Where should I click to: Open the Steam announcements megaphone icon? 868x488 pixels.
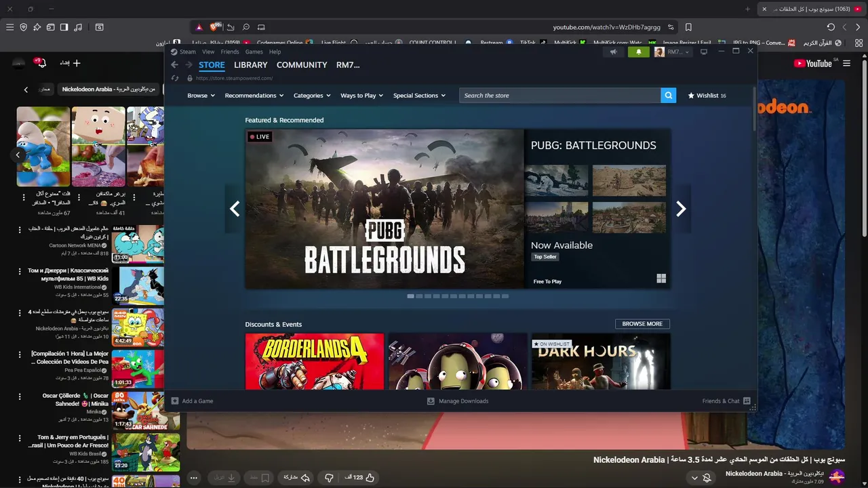pyautogui.click(x=614, y=52)
